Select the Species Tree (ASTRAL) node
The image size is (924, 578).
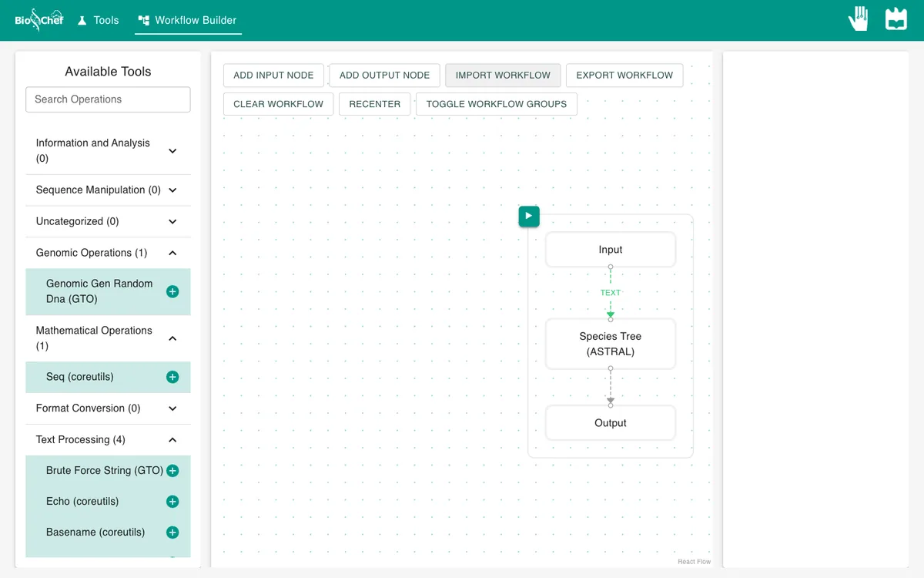(x=611, y=344)
